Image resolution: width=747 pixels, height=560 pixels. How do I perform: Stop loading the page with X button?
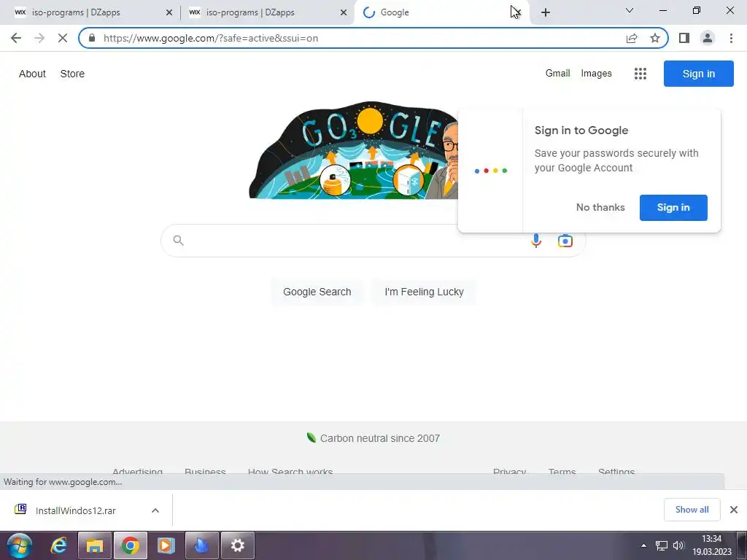(x=63, y=38)
